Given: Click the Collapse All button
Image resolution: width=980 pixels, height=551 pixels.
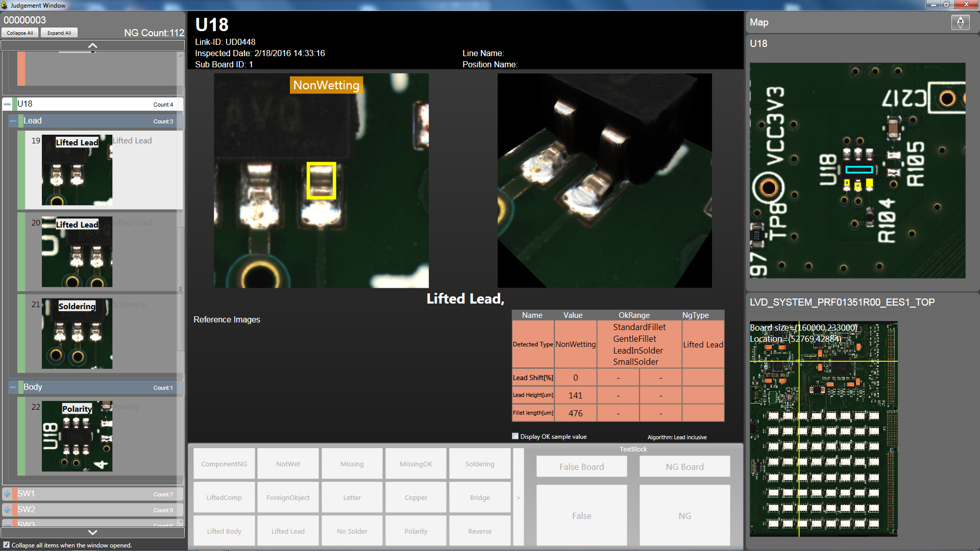Looking at the screenshot, I should (x=20, y=33).
